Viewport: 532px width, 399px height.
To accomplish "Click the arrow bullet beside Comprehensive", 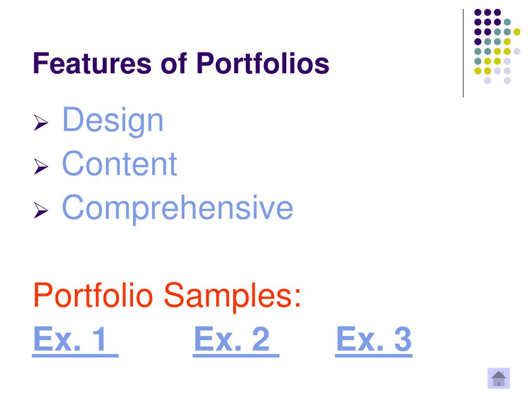I will [41, 210].
